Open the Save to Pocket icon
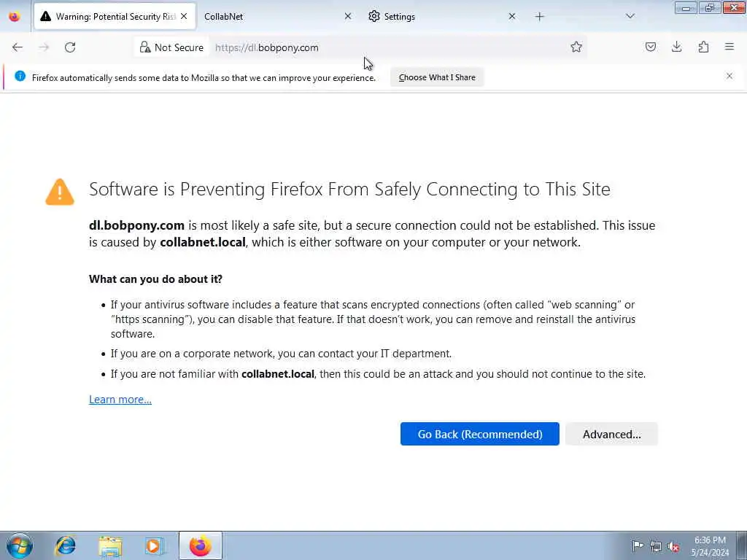 pyautogui.click(x=650, y=47)
